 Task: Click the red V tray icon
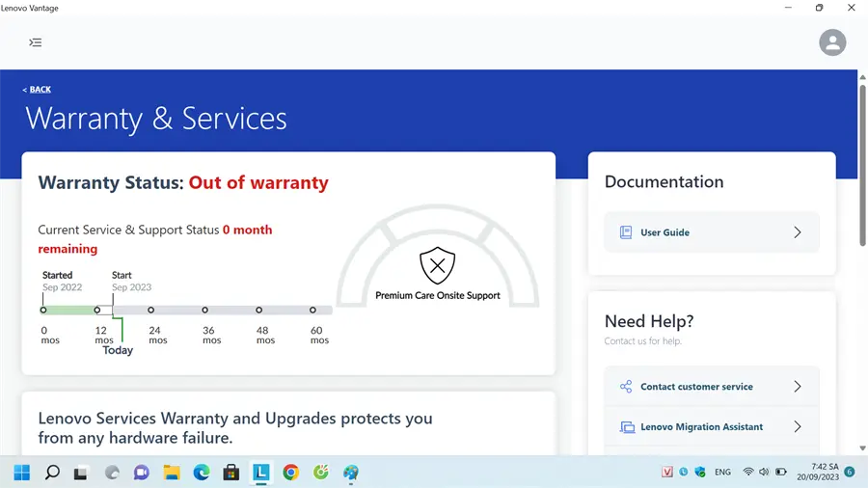click(667, 472)
